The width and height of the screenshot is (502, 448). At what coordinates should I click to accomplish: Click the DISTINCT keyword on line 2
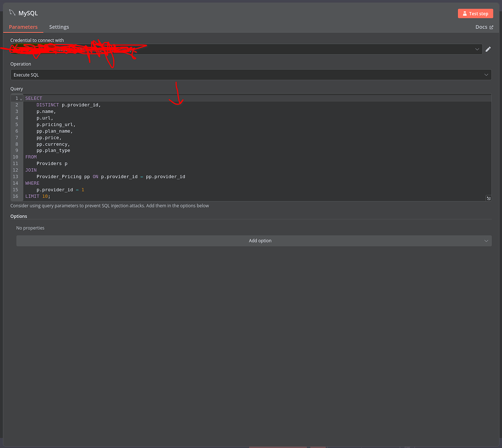48,104
